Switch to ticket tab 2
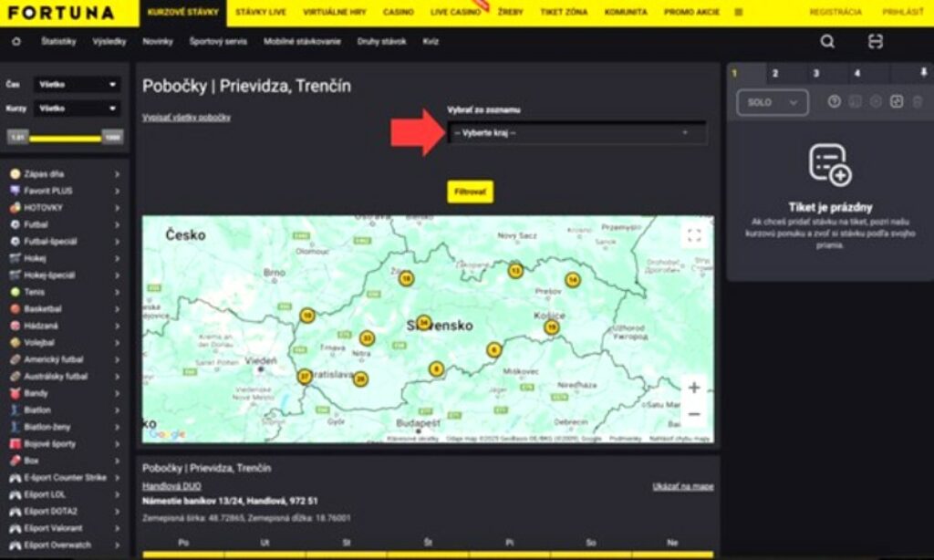The image size is (934, 560). pos(774,73)
